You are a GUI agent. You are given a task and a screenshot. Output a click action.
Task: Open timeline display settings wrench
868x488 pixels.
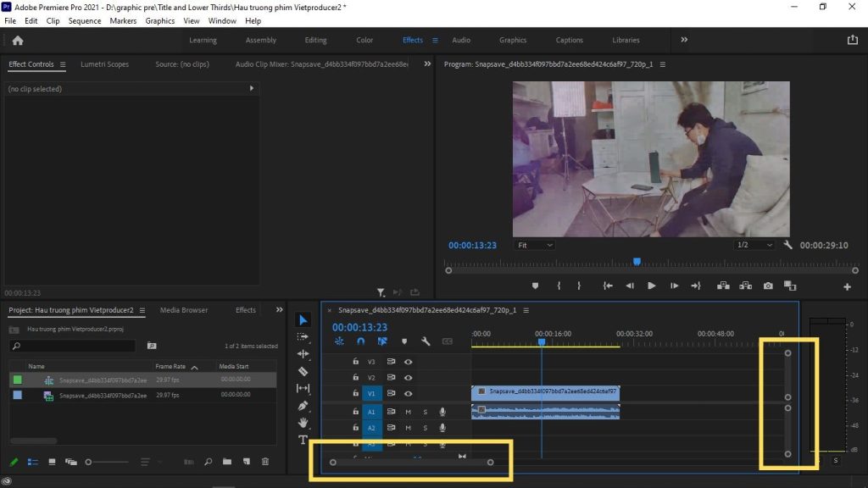pos(426,341)
